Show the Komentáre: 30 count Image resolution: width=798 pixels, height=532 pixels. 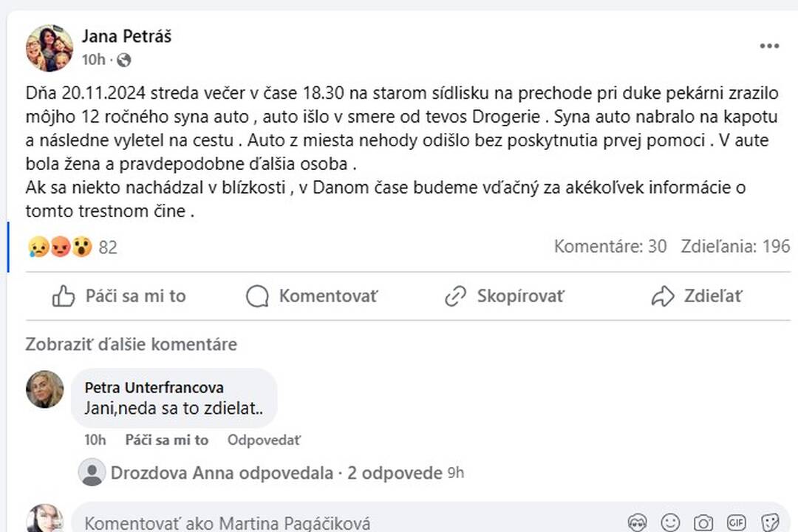click(610, 246)
